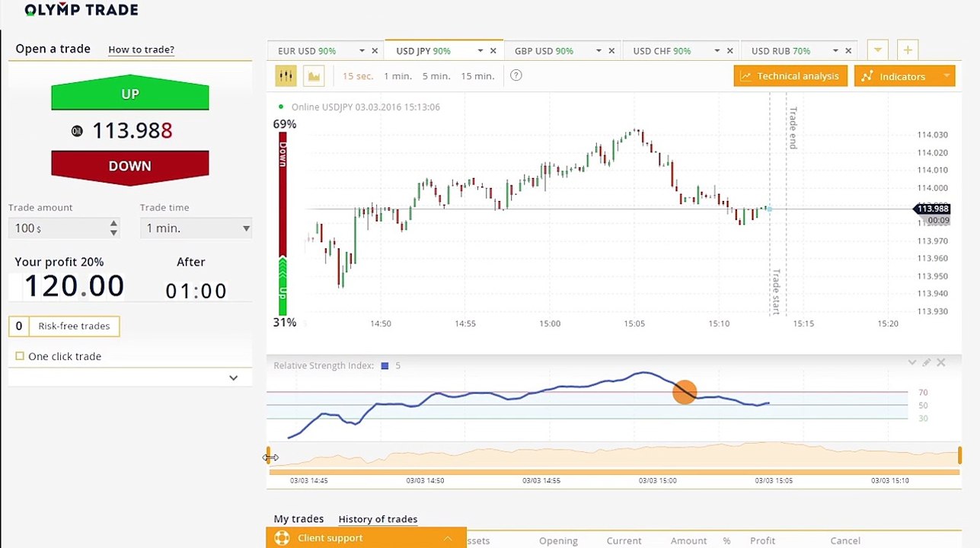The image size is (980, 548).
Task: Open USD JPY tab dropdown arrow
Action: 480,51
